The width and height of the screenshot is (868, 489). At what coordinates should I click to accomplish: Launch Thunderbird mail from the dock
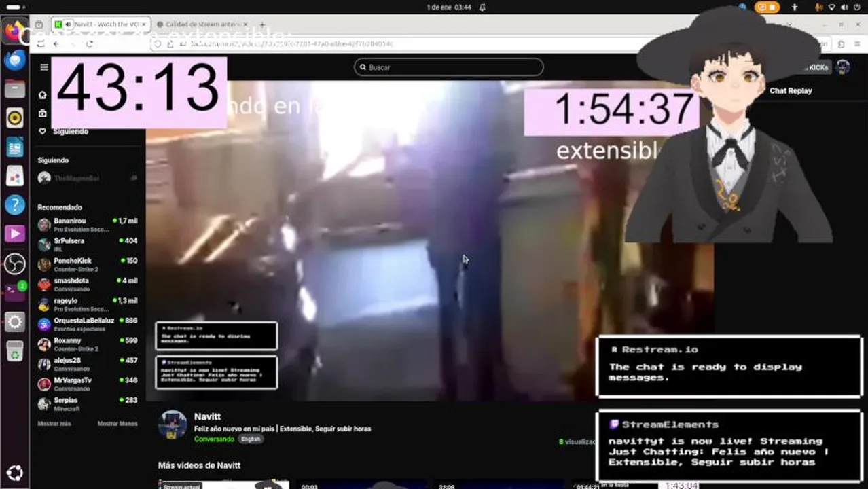click(x=15, y=60)
